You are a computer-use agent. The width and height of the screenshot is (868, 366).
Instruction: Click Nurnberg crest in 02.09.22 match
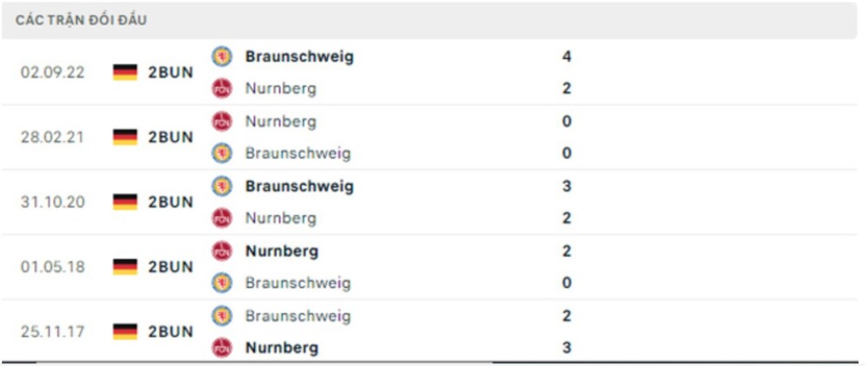(222, 88)
